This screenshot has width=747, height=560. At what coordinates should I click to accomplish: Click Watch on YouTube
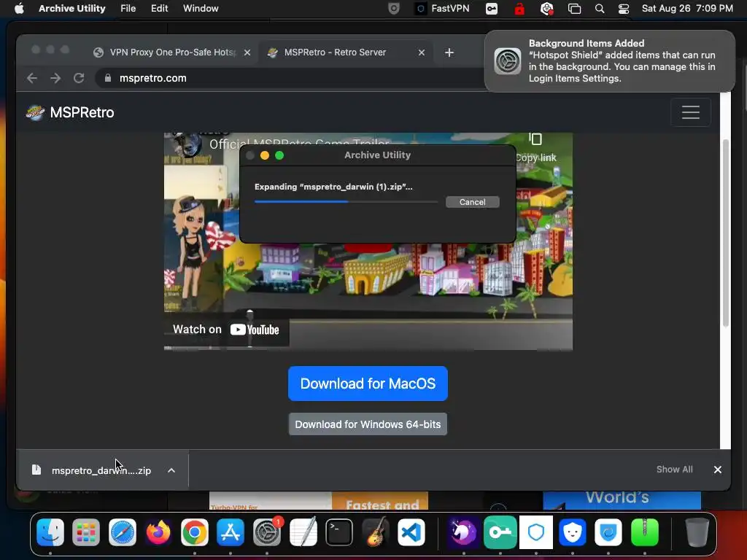coord(226,330)
